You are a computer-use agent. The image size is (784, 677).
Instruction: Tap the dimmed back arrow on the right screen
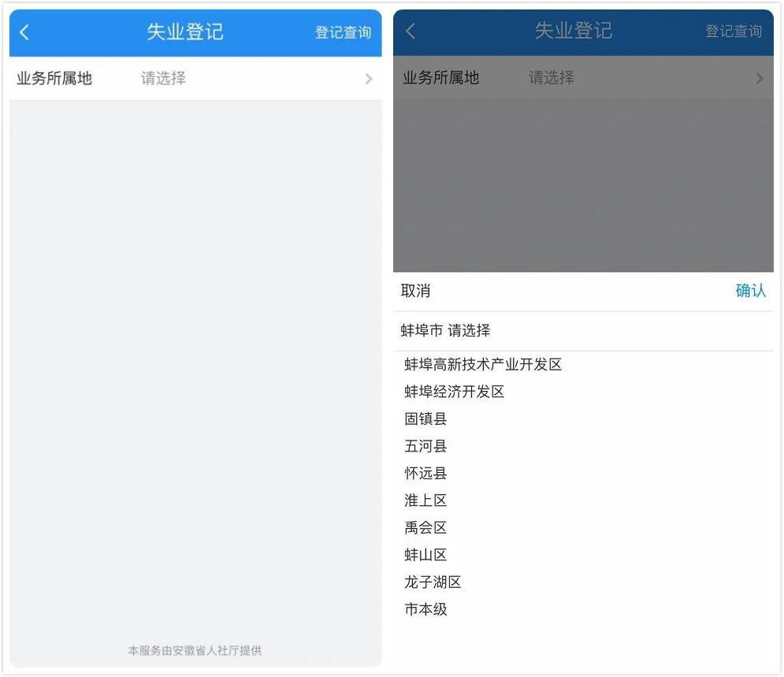(x=410, y=32)
